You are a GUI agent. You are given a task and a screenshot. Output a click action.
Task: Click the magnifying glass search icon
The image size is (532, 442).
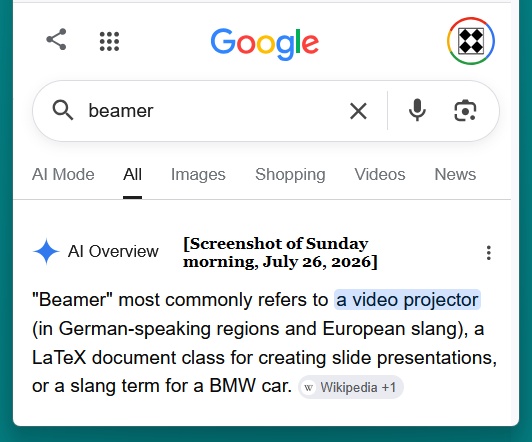[x=63, y=111]
